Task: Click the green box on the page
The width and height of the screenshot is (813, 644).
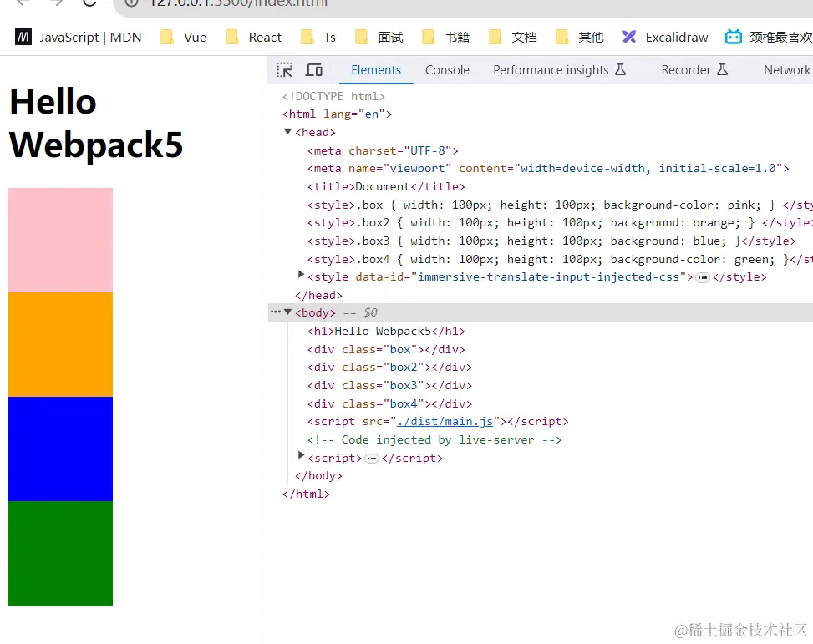Action: point(61,553)
